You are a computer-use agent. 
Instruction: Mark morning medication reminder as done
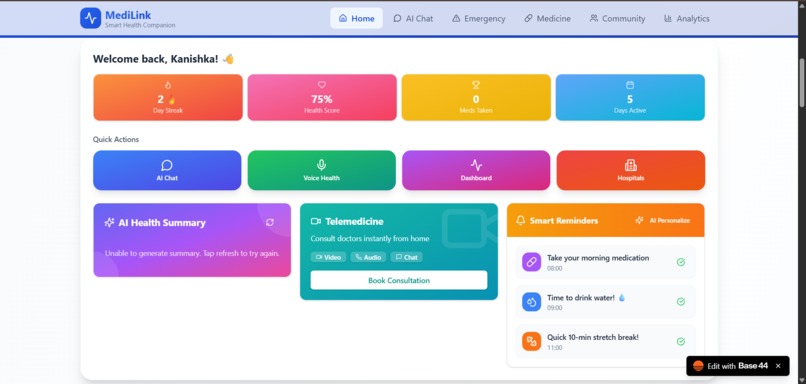(681, 262)
